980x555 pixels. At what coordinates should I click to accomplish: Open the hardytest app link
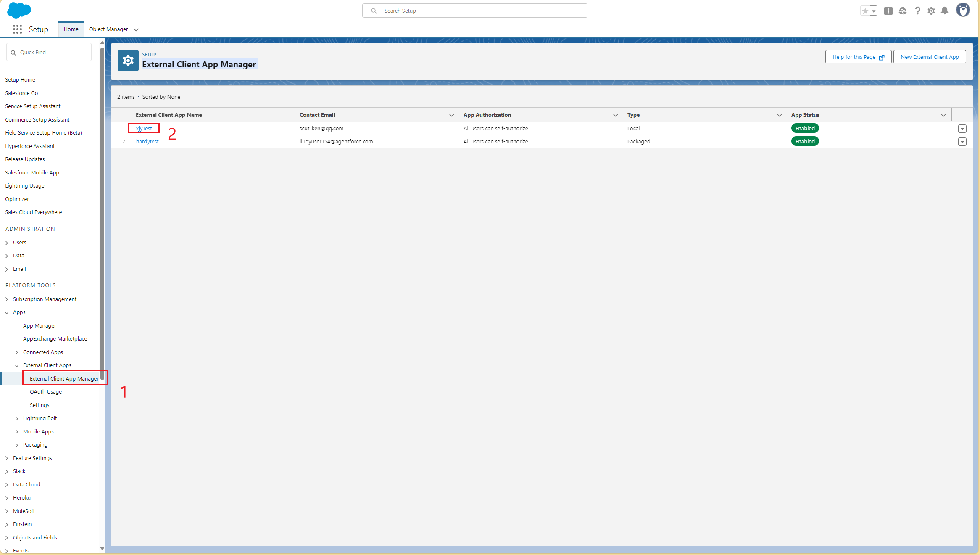point(148,141)
